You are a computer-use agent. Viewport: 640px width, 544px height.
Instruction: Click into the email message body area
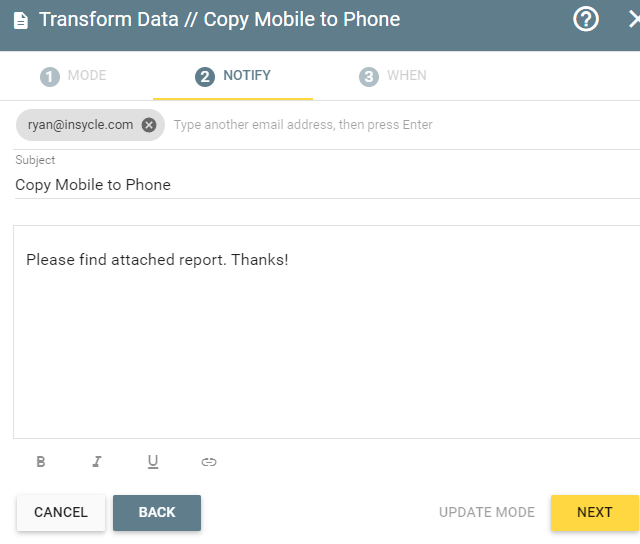327,332
